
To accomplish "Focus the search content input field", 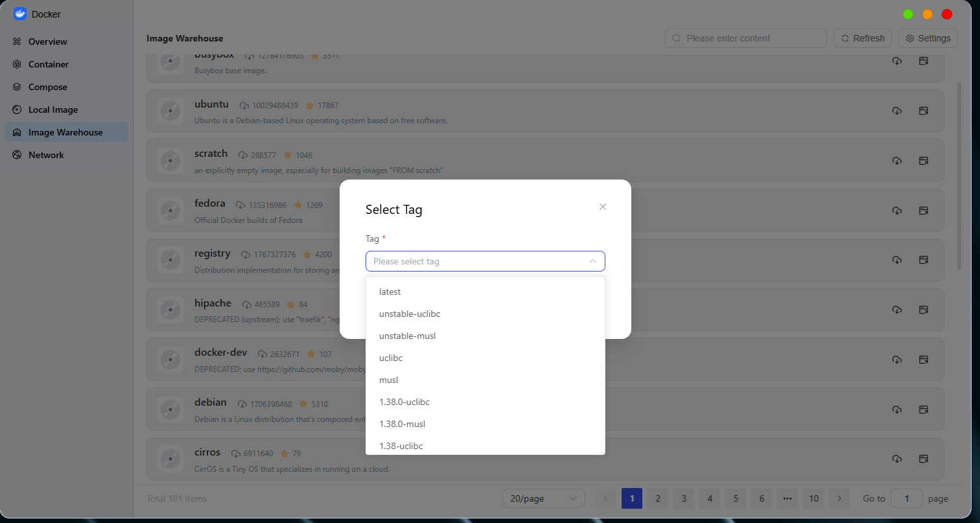I will pyautogui.click(x=746, y=38).
